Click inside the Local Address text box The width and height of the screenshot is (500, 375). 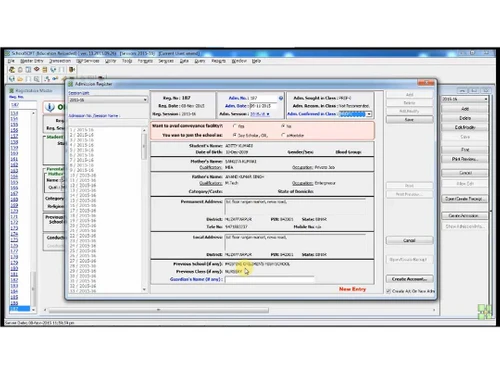click(x=295, y=242)
